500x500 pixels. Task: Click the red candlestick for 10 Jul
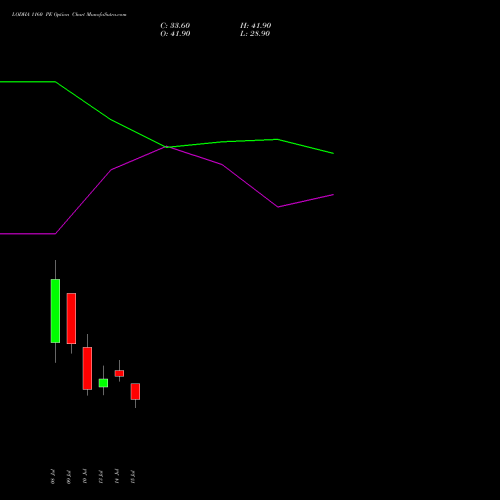tap(87, 368)
